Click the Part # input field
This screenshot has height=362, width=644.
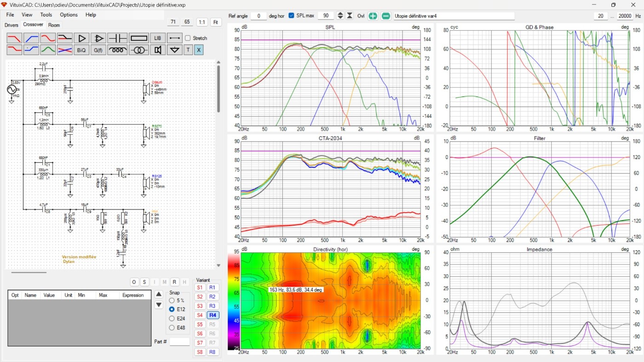coord(179,342)
